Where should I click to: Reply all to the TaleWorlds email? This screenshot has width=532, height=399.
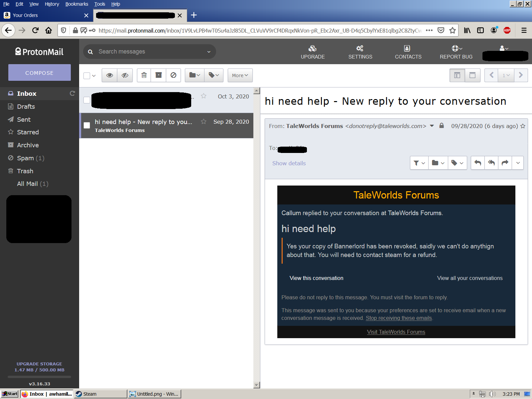coord(491,163)
